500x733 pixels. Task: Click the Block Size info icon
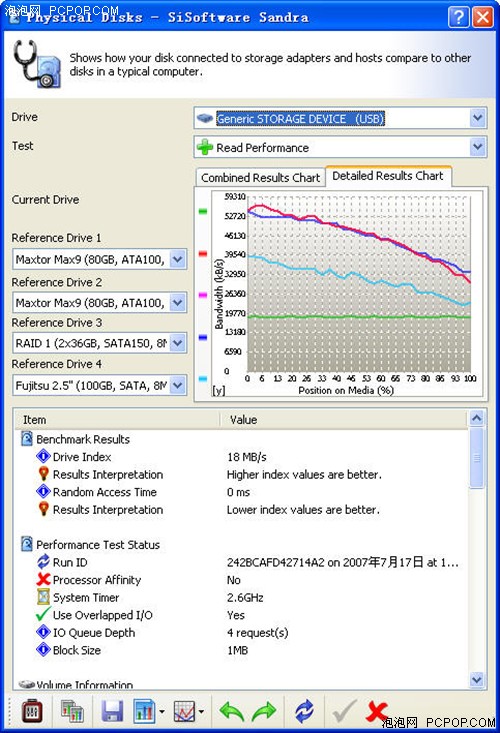tap(43, 649)
